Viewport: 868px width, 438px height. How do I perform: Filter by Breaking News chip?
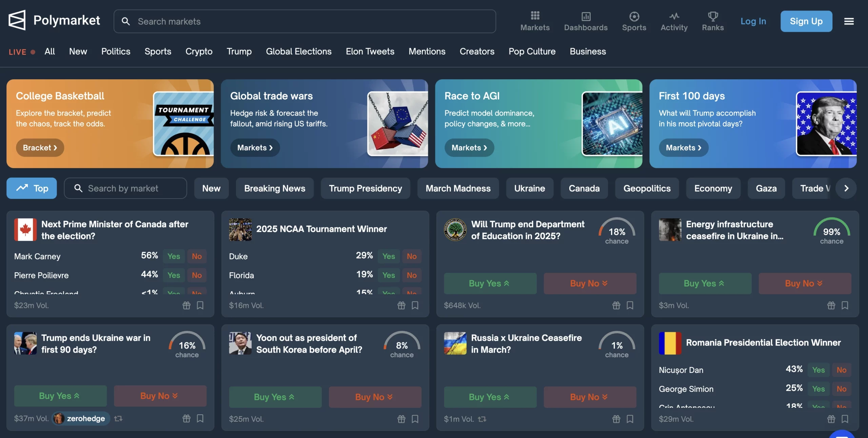click(275, 188)
